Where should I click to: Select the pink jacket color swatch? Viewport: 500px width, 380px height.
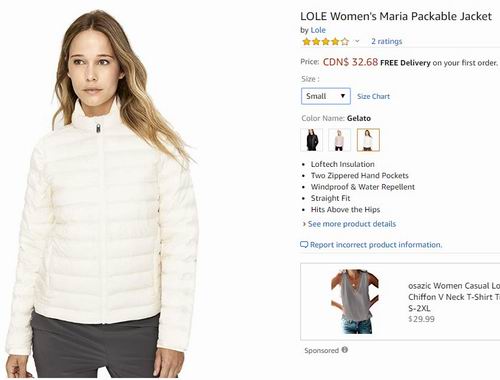339,140
